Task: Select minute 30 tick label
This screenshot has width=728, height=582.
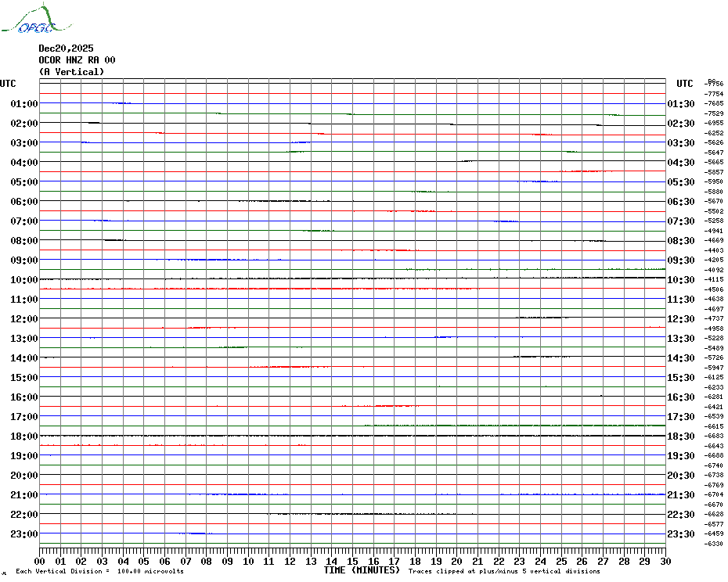Action: pos(666,561)
